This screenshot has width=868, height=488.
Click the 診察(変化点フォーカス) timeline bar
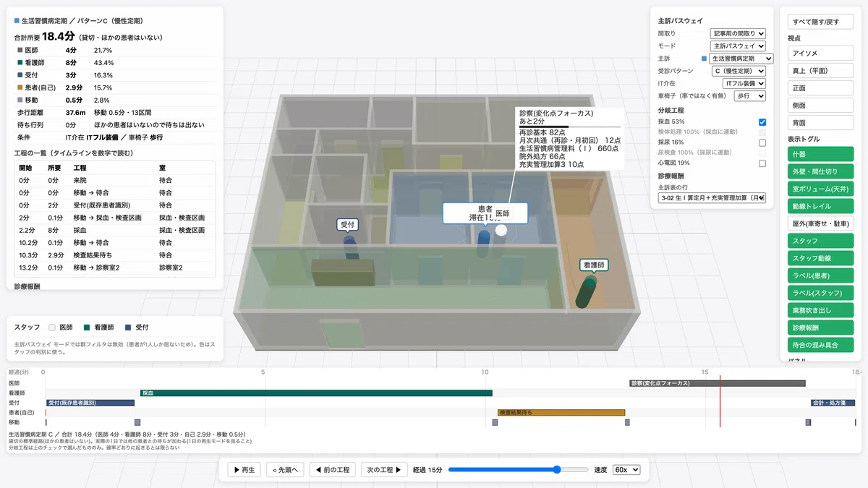click(x=717, y=383)
